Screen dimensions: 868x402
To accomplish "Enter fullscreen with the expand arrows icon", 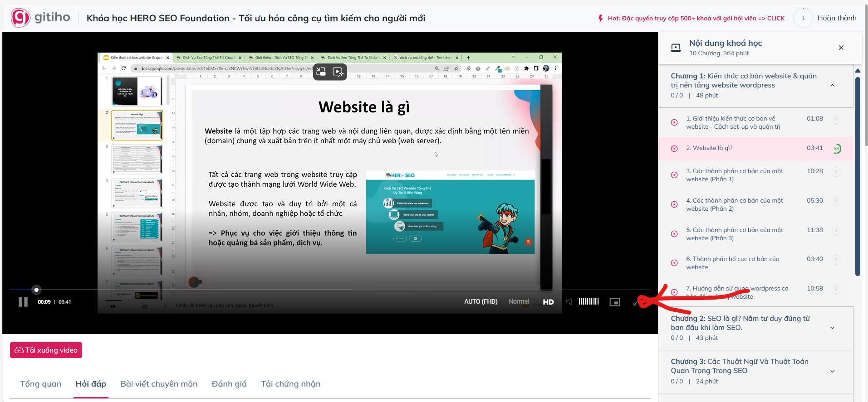I will click(x=636, y=302).
